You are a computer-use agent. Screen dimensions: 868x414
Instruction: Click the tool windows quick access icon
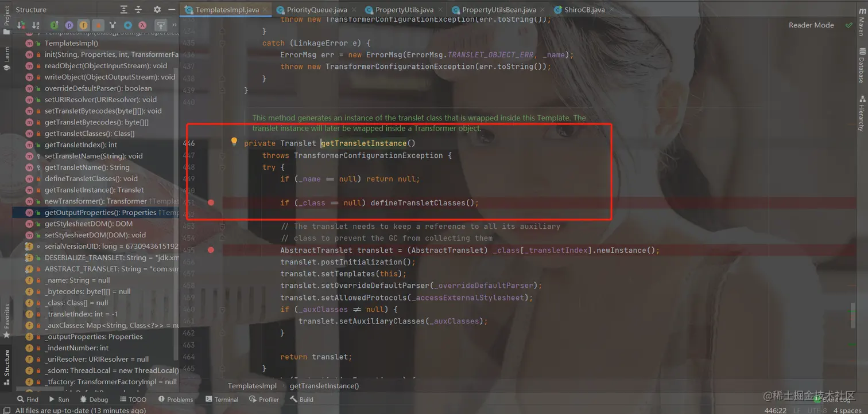[6, 410]
